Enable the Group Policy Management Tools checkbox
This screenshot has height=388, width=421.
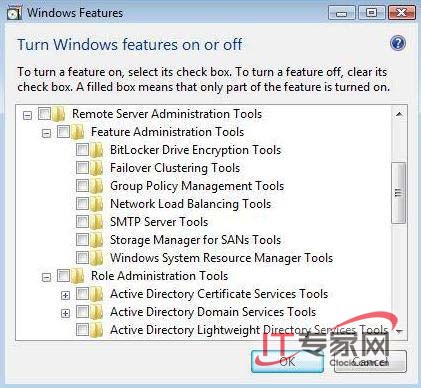(x=82, y=185)
